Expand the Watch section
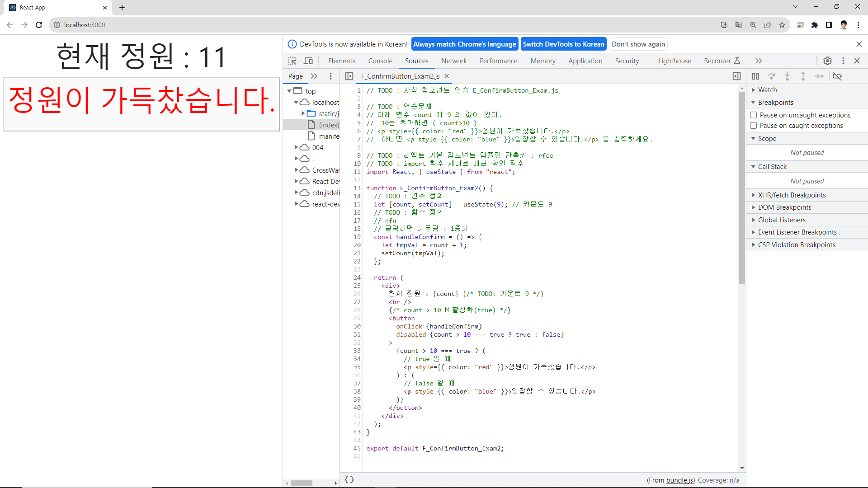 click(767, 90)
